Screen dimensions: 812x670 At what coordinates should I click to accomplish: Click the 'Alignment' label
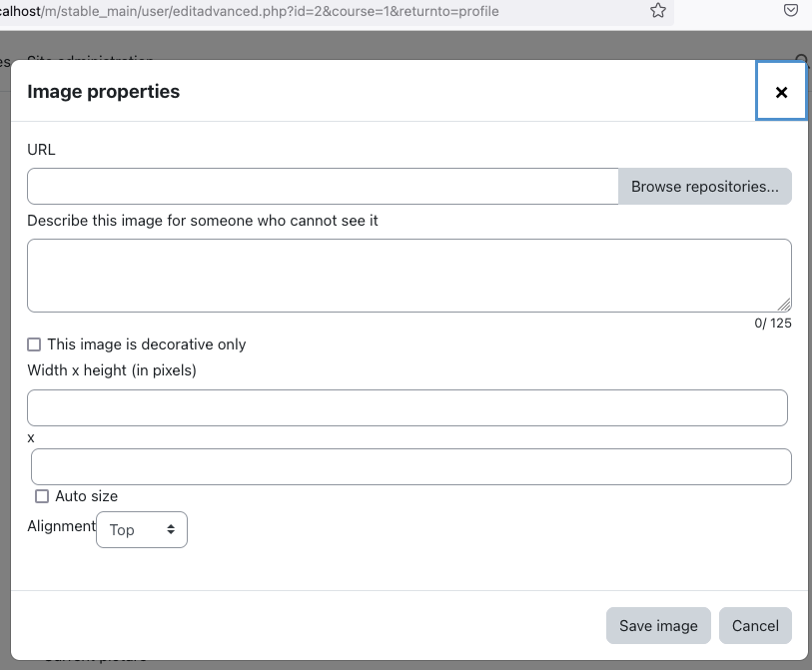pyautogui.click(x=62, y=526)
